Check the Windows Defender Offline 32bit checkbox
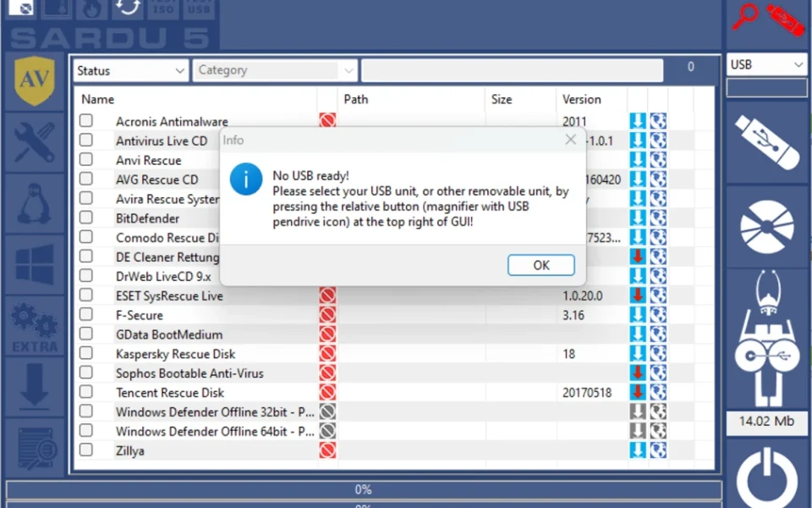This screenshot has height=508, width=812. (x=86, y=411)
